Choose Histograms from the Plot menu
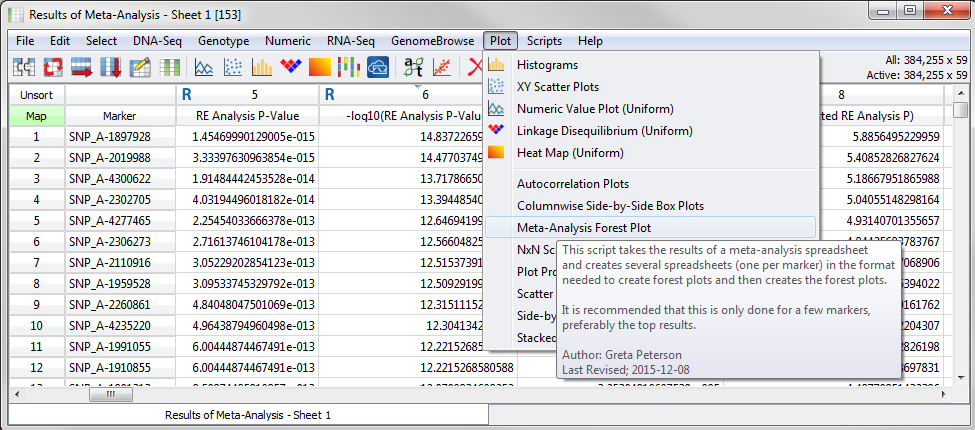The height and width of the screenshot is (430, 975). coord(547,65)
